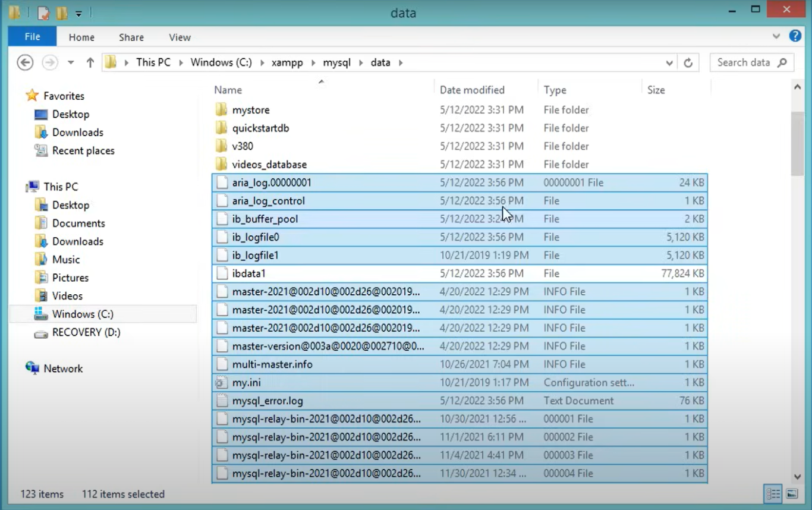Switch to large thumbnails view in status bar
This screenshot has height=510, width=812.
point(792,493)
